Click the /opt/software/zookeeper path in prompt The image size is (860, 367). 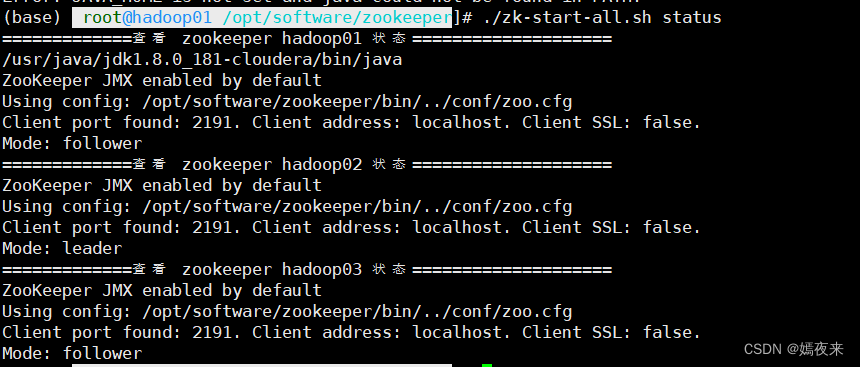tap(337, 18)
